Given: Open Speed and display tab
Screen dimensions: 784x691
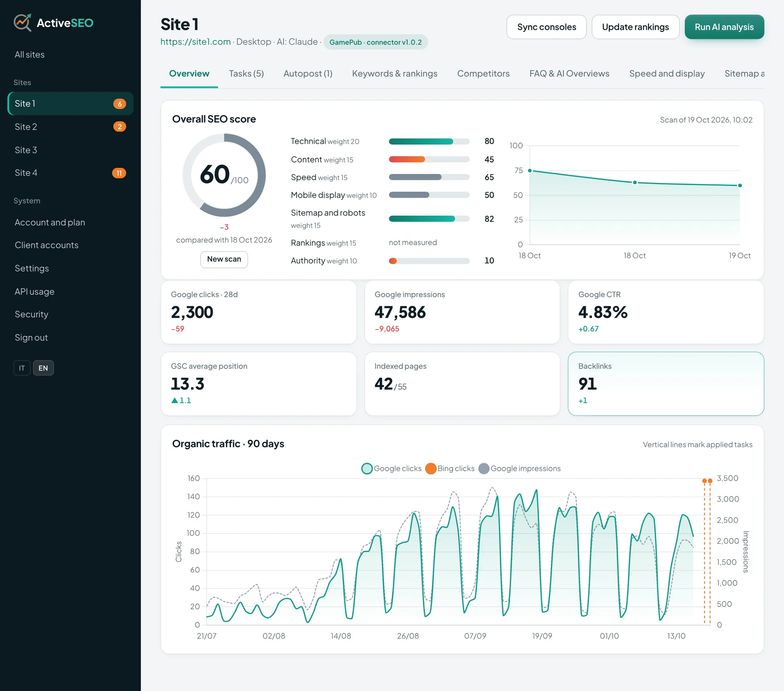Looking at the screenshot, I should click(x=667, y=74).
